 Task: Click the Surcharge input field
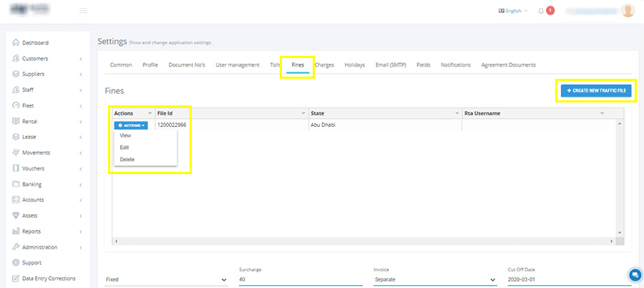[301, 279]
